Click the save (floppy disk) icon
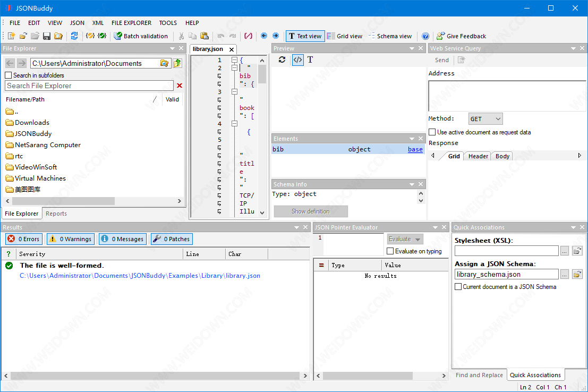This screenshot has height=392, width=588. pyautogui.click(x=47, y=36)
